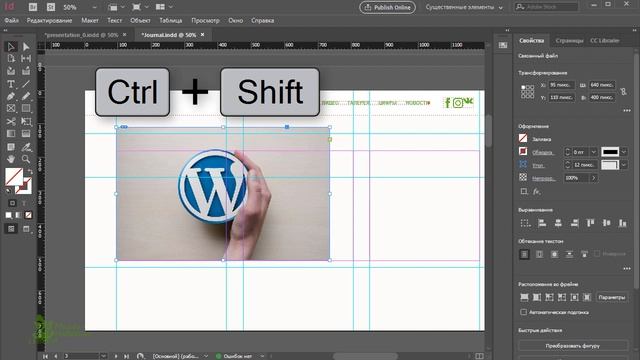640x360 pixels.
Task: Toggle Normal view mode at toolbar bottom
Action: pyautogui.click(x=11, y=229)
